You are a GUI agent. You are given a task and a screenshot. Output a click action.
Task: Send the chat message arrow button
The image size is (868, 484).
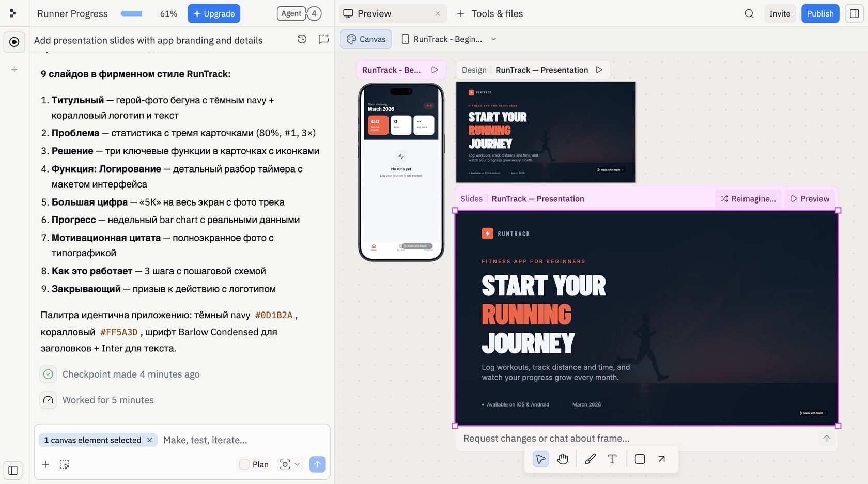click(x=318, y=464)
